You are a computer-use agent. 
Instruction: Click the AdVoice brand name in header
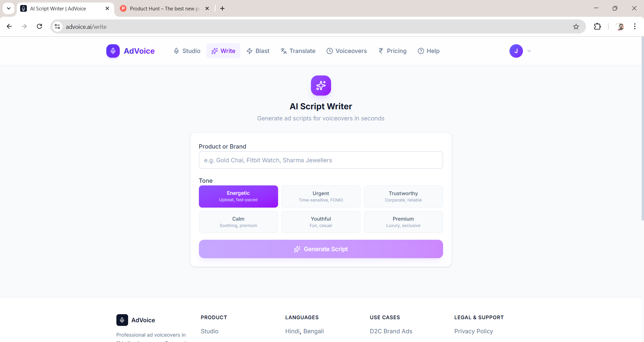point(139,51)
